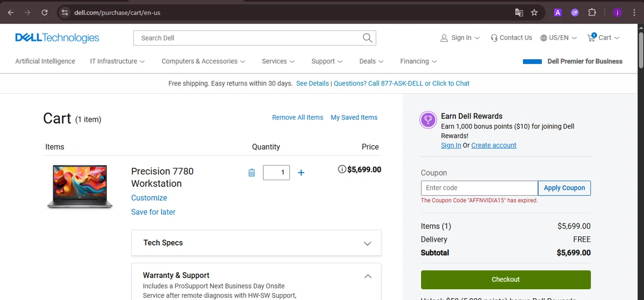Click the Create account link
Image resolution: width=644 pixels, height=300 pixels.
coord(494,145)
